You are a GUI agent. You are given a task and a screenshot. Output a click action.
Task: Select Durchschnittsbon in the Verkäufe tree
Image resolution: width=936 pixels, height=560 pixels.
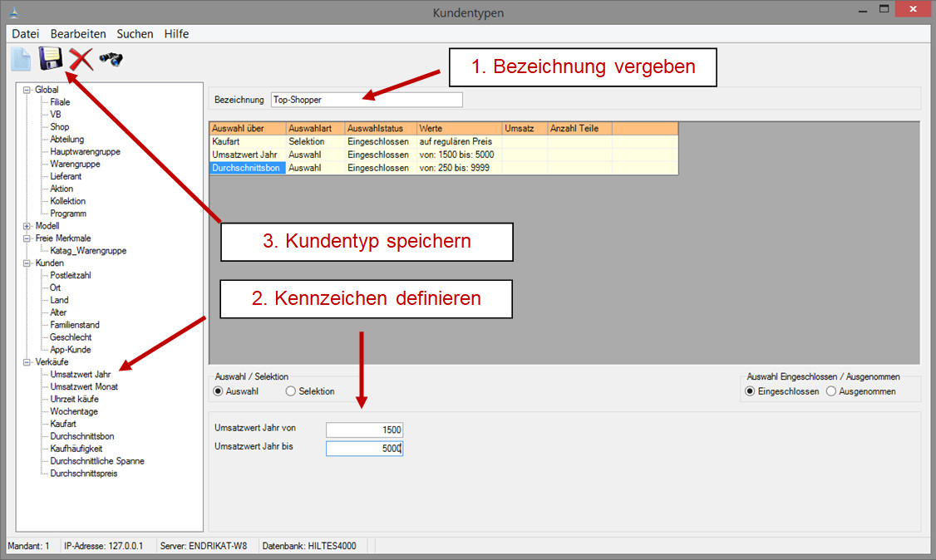click(81, 436)
